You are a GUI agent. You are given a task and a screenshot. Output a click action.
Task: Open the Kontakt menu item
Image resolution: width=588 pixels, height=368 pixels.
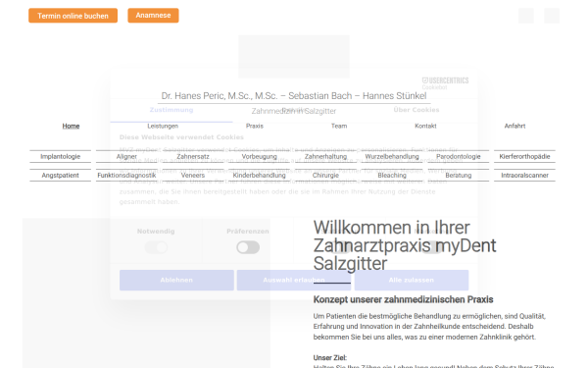[425, 127]
